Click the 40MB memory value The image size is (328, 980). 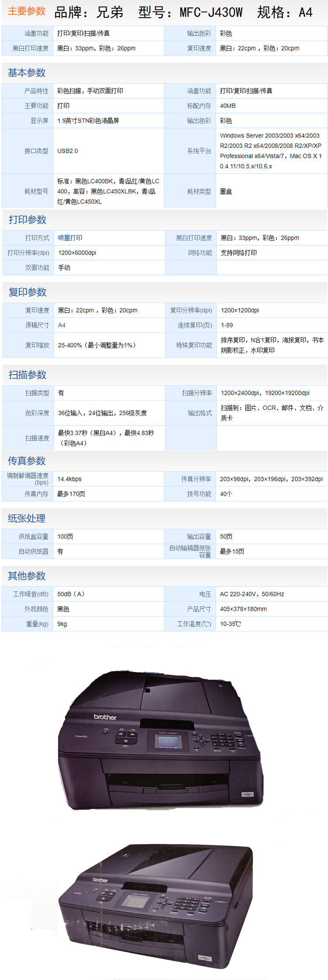click(x=228, y=105)
